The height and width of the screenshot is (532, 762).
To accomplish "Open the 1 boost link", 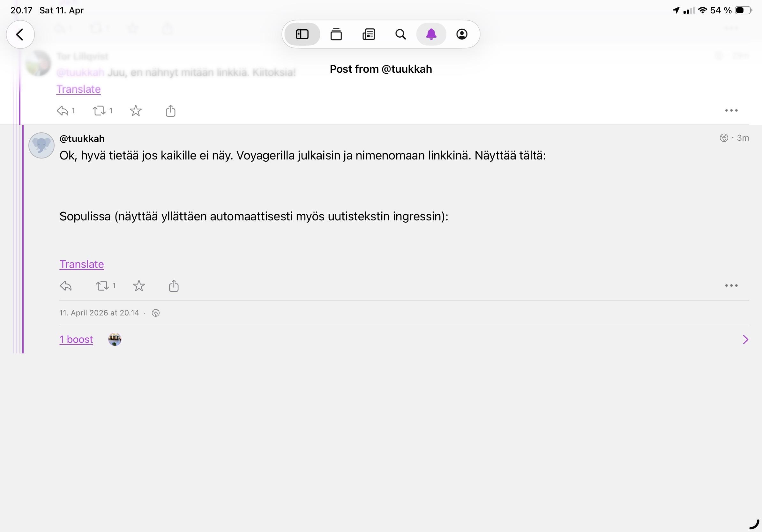I will tap(76, 339).
